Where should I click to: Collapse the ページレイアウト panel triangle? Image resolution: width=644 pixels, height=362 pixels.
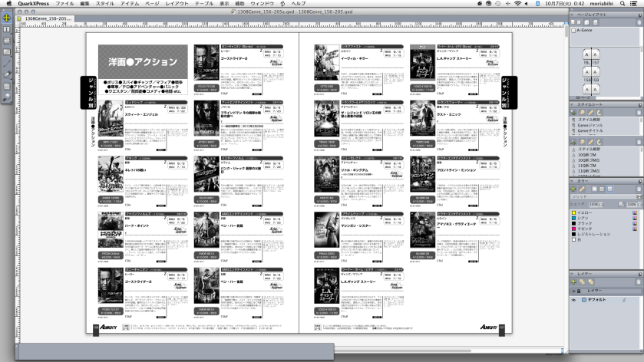click(x=572, y=15)
